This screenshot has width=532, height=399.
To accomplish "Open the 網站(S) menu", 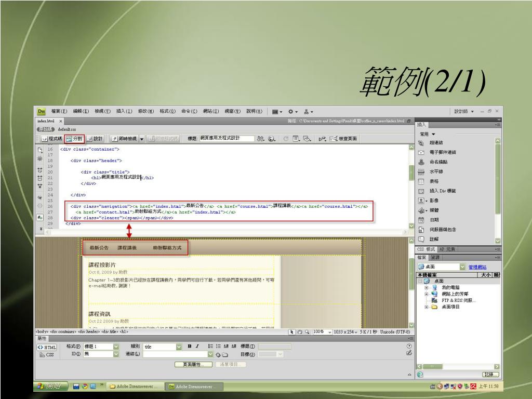I will [211, 111].
